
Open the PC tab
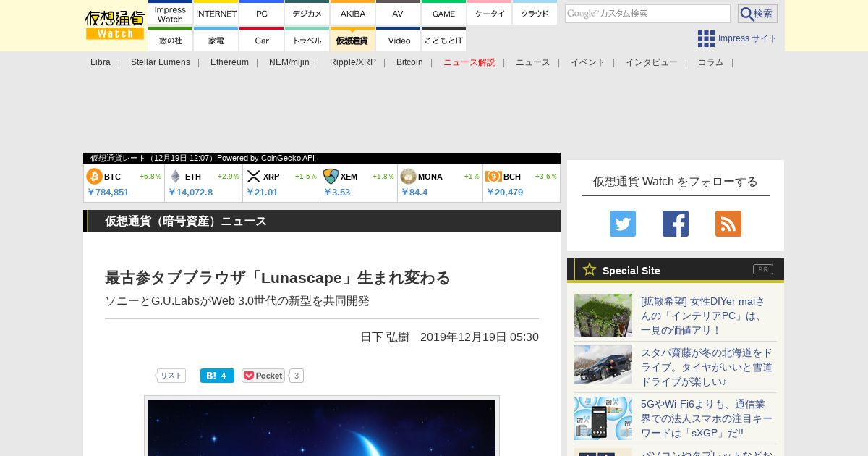click(262, 14)
